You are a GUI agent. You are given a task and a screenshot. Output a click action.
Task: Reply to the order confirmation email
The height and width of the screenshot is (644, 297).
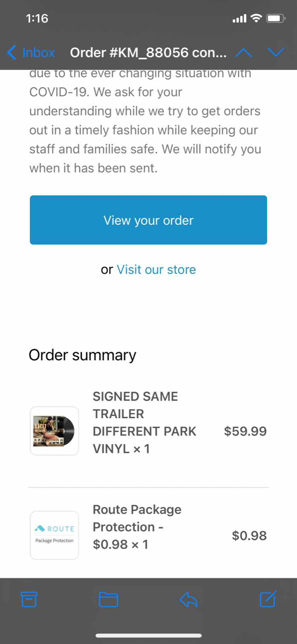[x=188, y=599]
